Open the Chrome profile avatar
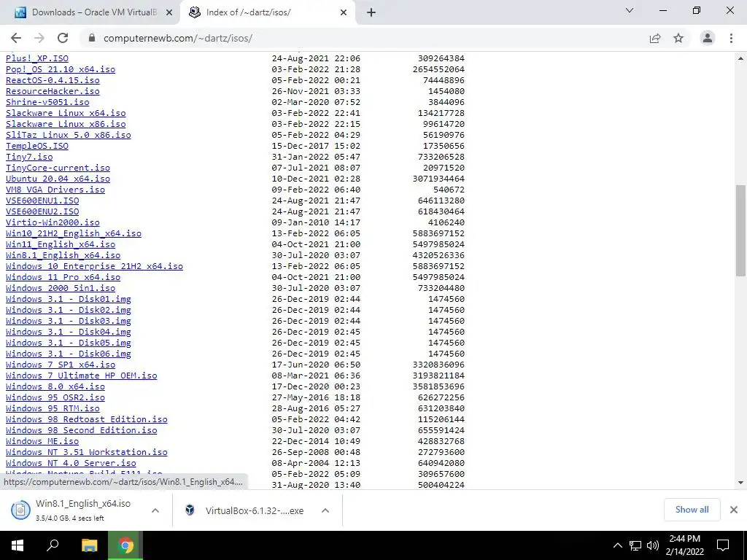 pos(708,38)
